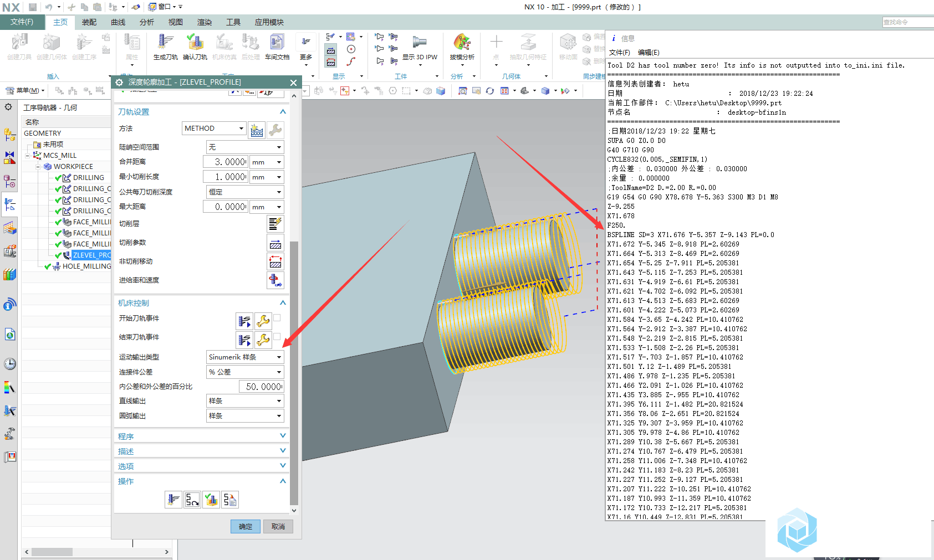This screenshot has height=560, width=934.
Task: Click List toolpath icon in 操作 section
Action: pos(230,500)
